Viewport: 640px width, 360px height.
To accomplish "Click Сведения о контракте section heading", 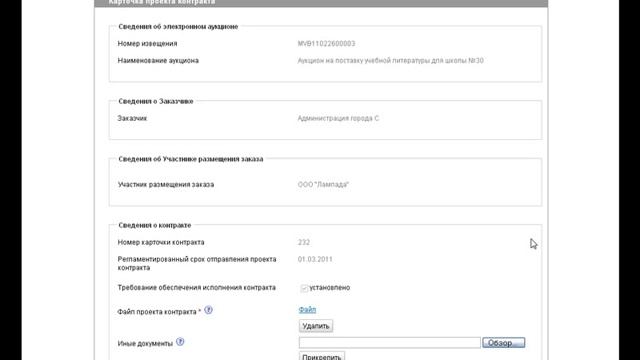I will coord(154,225).
